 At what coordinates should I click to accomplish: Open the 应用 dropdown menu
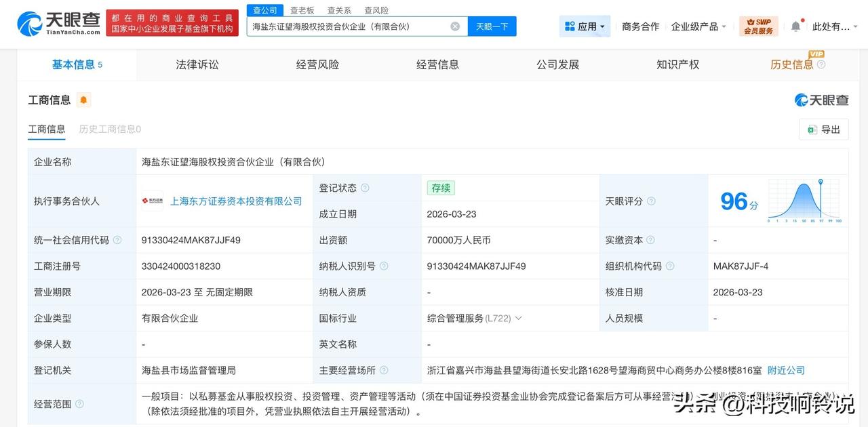tap(585, 25)
